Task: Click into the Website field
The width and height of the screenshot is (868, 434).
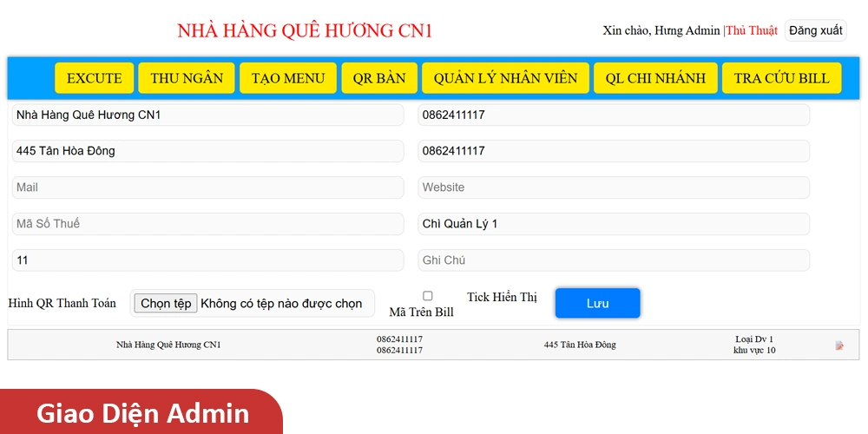Action: click(614, 187)
